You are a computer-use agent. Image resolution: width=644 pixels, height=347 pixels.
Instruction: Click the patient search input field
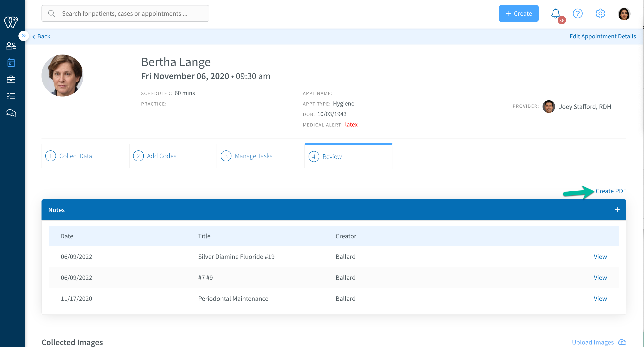[x=125, y=13]
